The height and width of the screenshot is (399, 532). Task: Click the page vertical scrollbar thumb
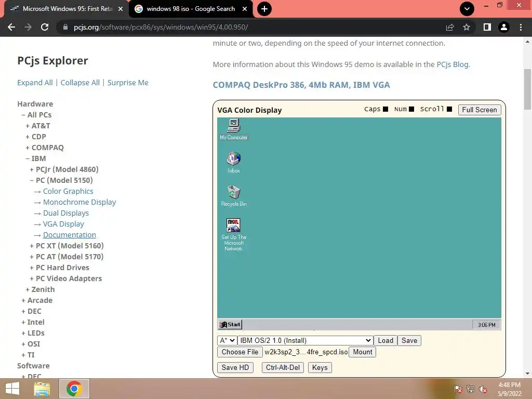point(527,89)
